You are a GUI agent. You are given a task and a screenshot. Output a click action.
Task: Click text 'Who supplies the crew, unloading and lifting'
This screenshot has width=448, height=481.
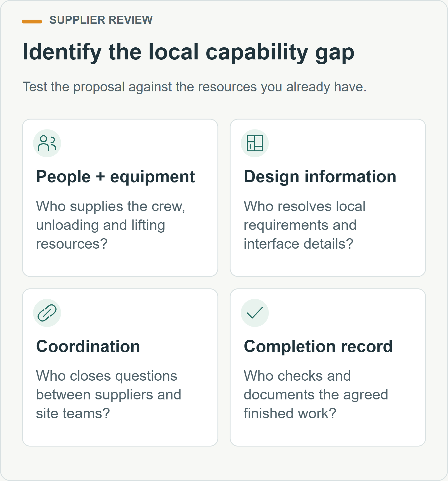[x=111, y=216]
